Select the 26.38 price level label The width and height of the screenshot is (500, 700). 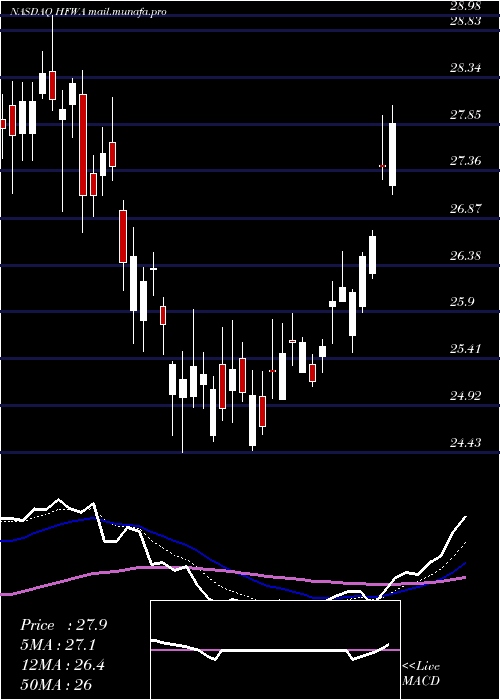coord(465,256)
